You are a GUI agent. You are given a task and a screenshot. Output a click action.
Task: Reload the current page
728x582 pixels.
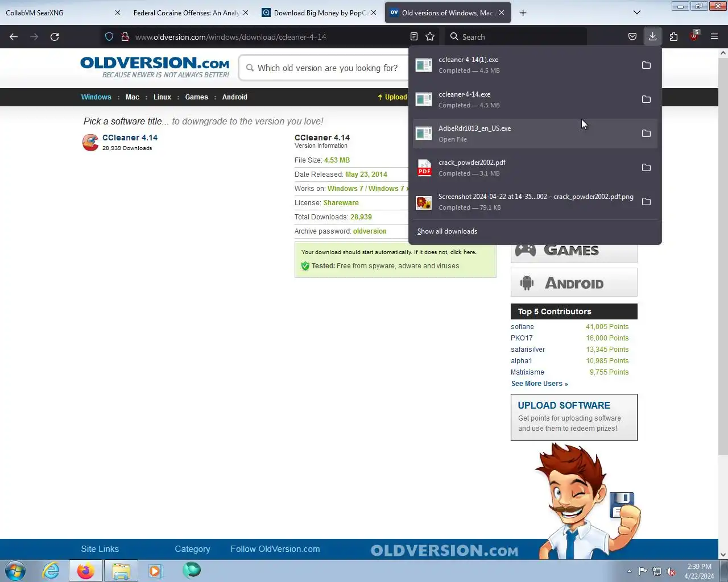click(55, 36)
